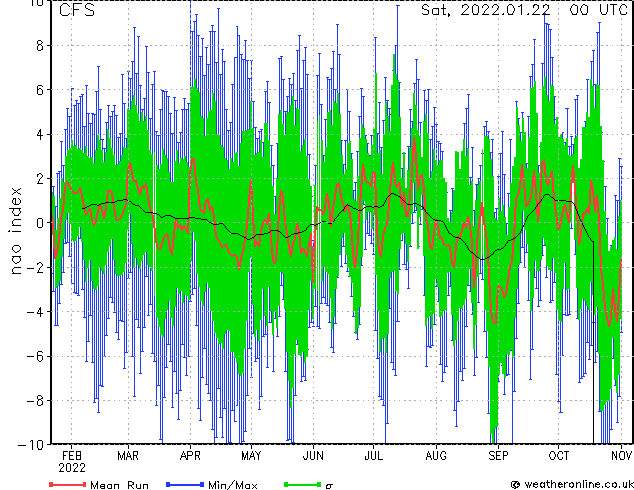Click the FEB 2022 x-axis label
The image size is (634, 490).
[x=72, y=462]
